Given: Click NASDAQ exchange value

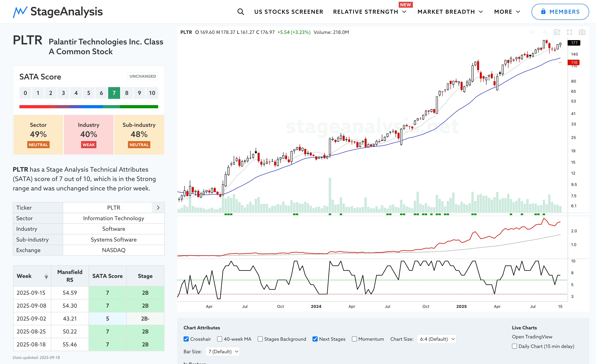Looking at the screenshot, I should (x=114, y=250).
